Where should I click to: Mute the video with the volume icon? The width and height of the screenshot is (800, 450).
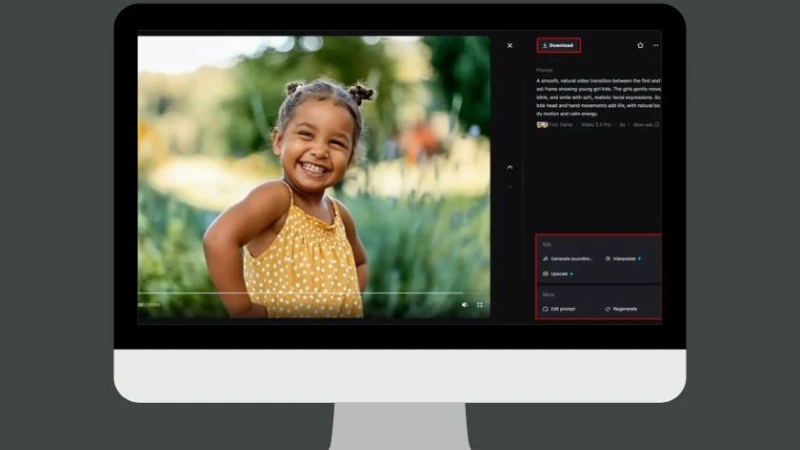tap(464, 304)
